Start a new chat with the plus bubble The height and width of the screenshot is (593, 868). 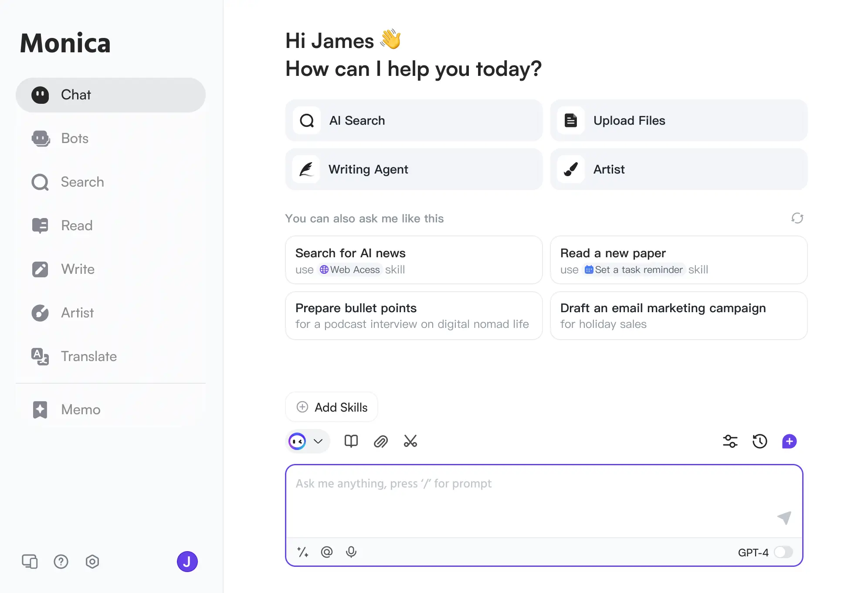[790, 441]
